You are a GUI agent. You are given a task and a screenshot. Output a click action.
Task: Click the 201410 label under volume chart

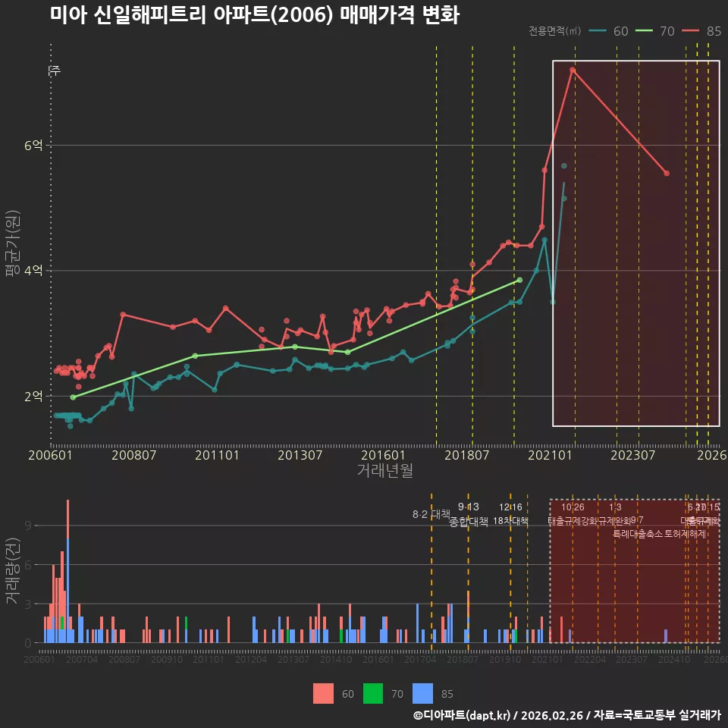tap(336, 659)
